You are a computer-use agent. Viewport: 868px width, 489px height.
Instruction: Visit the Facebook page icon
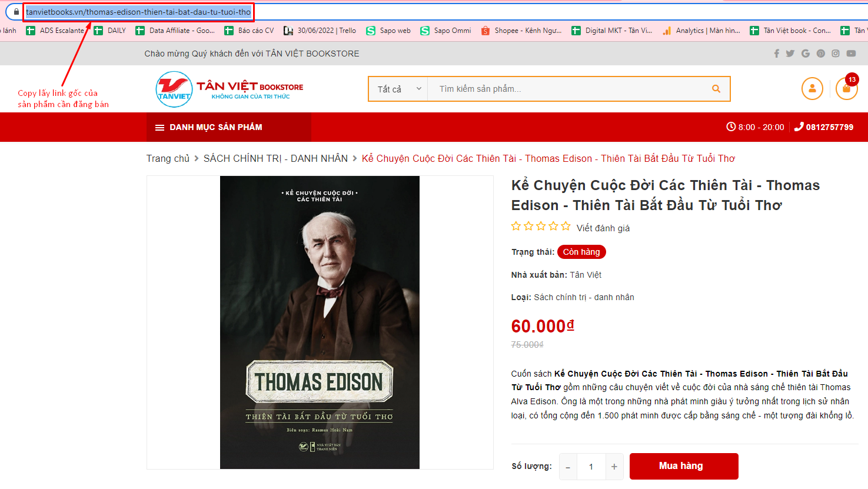[776, 54]
